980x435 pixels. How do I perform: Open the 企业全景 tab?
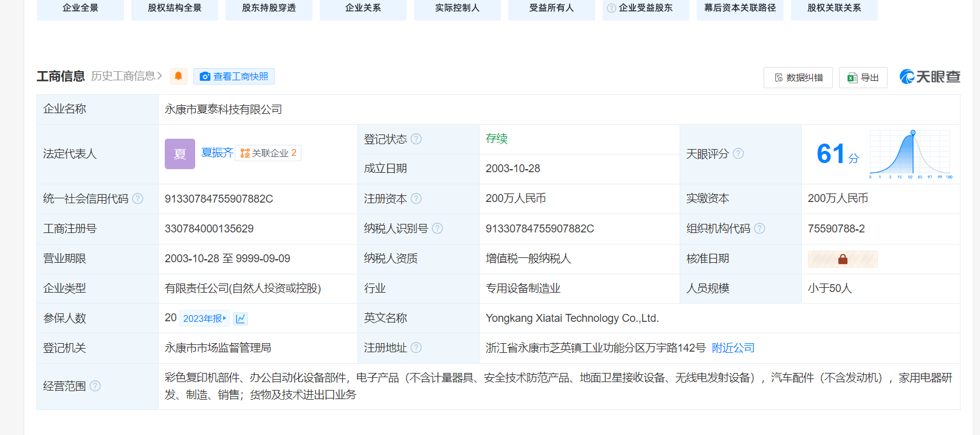pyautogui.click(x=80, y=9)
